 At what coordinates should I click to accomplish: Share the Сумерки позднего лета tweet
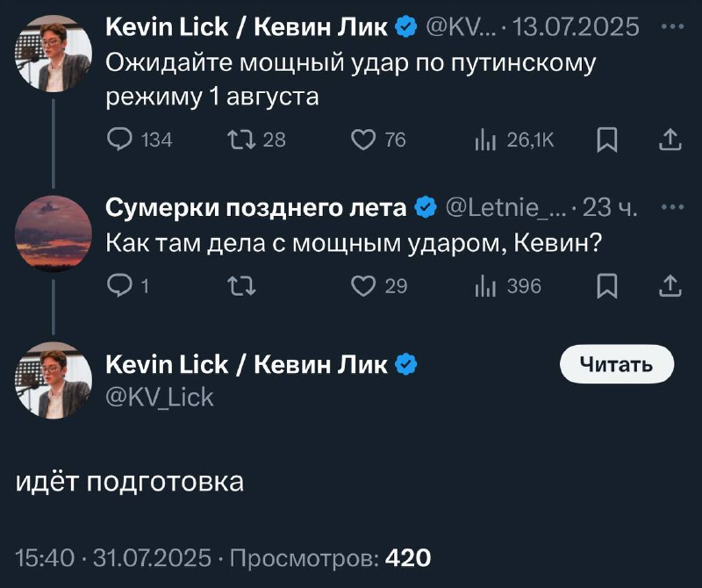point(670,285)
